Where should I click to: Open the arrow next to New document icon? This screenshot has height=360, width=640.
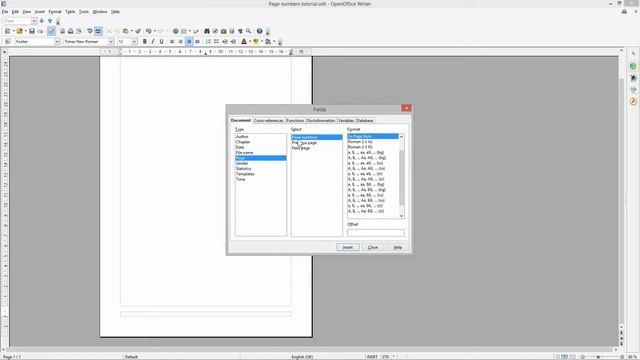[x=13, y=31]
